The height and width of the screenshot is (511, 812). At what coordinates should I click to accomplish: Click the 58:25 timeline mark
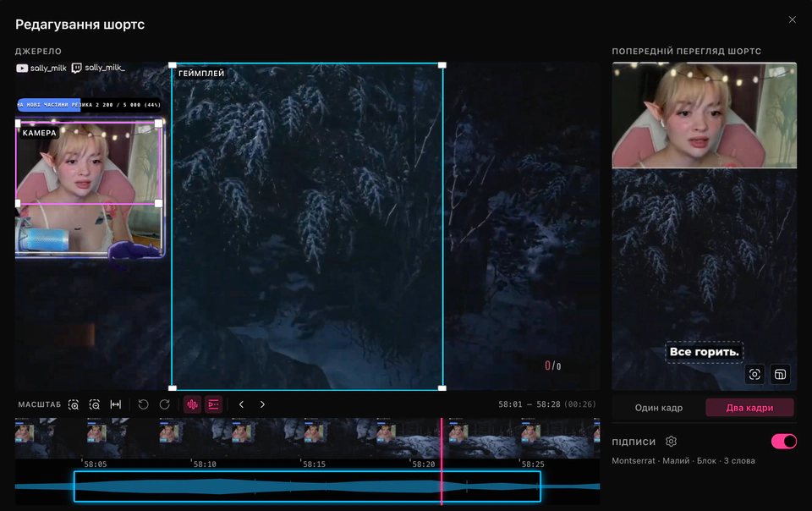click(x=533, y=464)
